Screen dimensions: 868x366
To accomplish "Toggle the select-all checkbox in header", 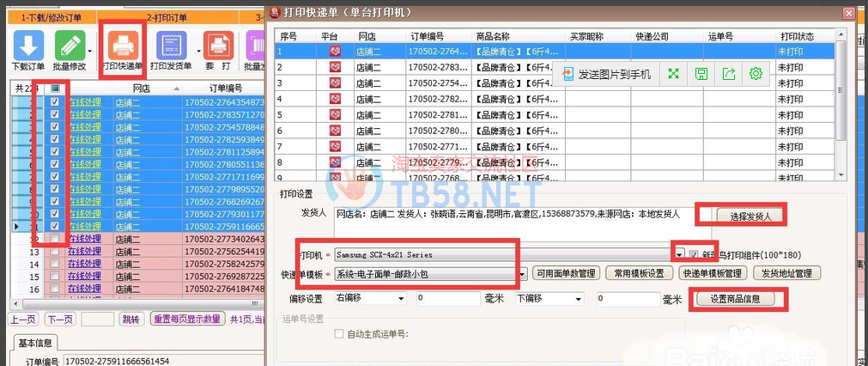I will pos(55,88).
